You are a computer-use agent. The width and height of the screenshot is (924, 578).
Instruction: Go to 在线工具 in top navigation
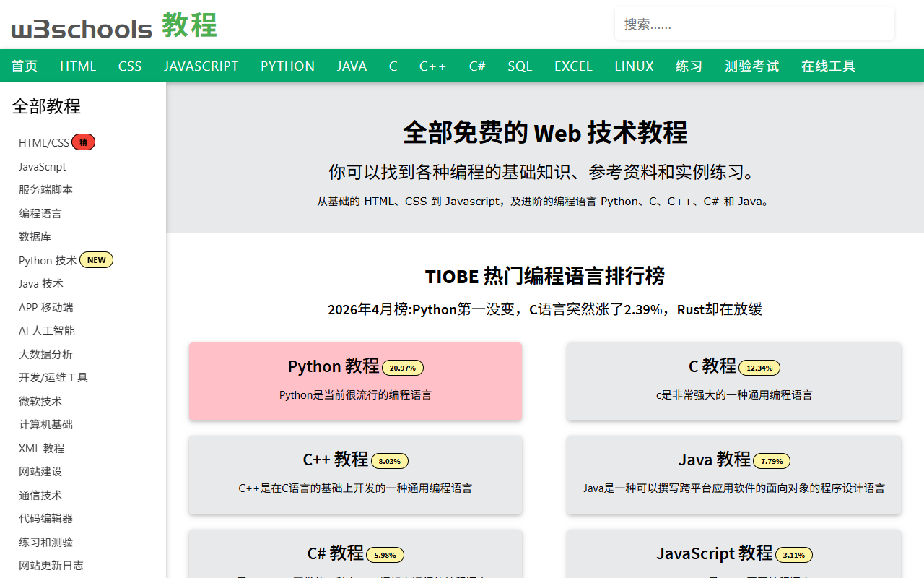[828, 66]
